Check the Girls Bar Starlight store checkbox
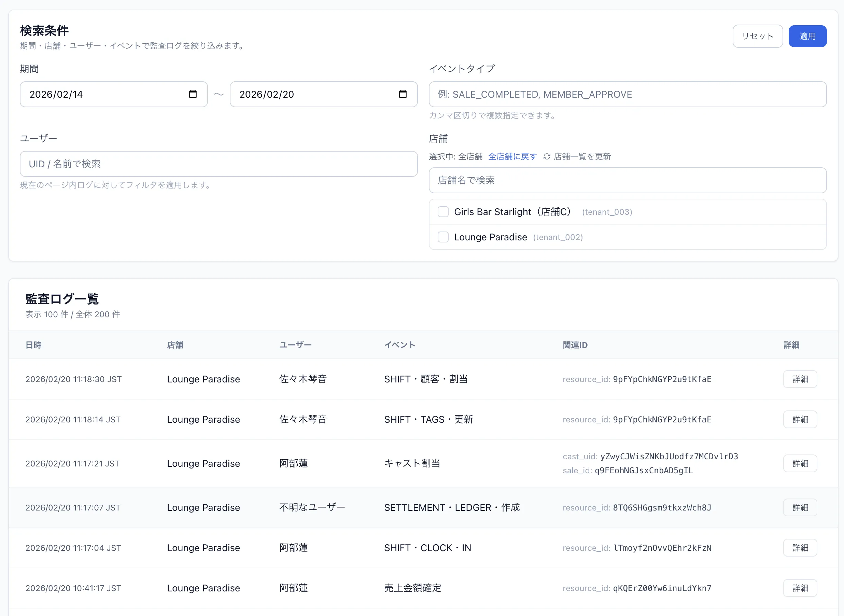 [443, 211]
